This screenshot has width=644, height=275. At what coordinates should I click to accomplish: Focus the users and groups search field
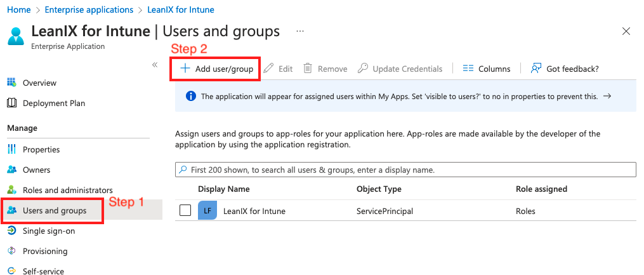(405, 170)
